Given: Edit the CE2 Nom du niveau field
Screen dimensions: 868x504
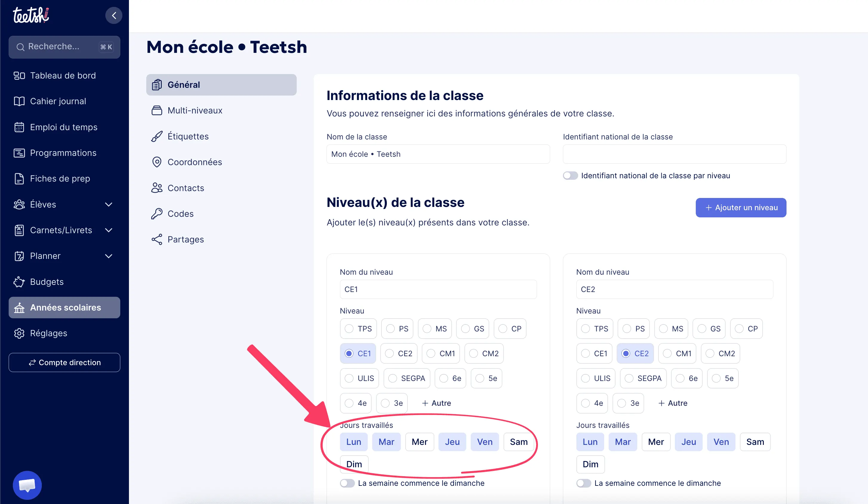Looking at the screenshot, I should [x=674, y=289].
